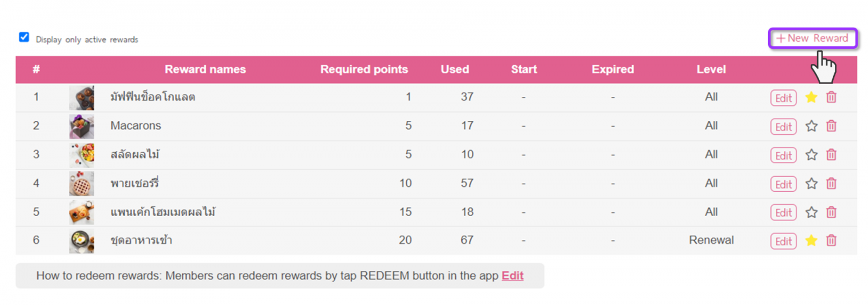
Task: Open the Macarons reward thumbnail image
Action: pyautogui.click(x=81, y=126)
